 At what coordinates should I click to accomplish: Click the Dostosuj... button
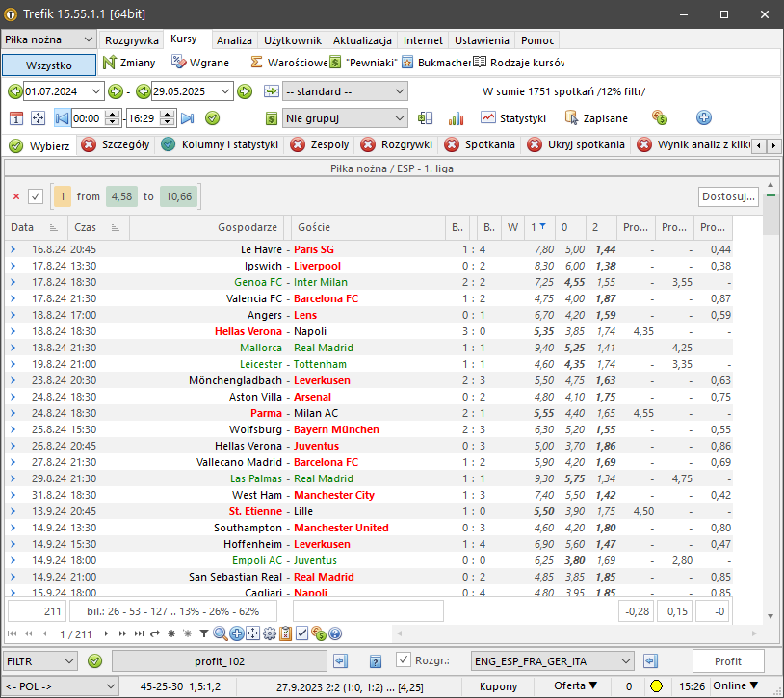[728, 196]
